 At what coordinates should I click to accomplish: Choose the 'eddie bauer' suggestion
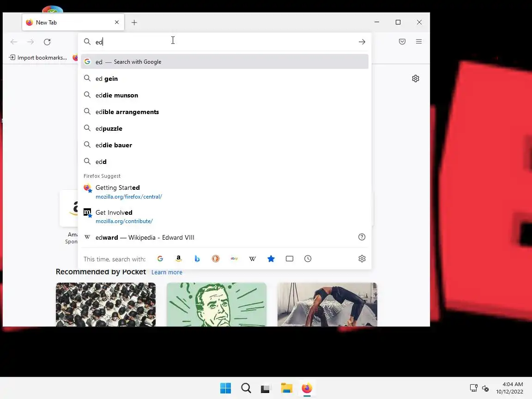(224, 145)
